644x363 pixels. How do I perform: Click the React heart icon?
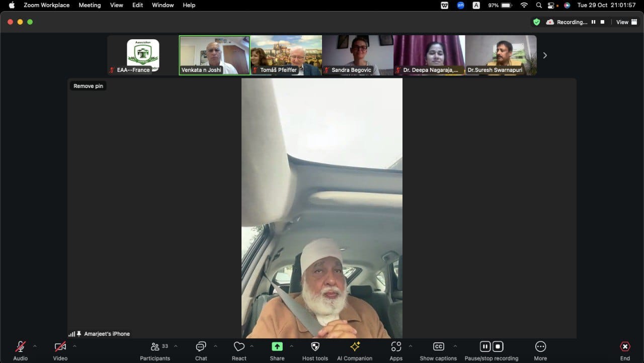tap(239, 347)
